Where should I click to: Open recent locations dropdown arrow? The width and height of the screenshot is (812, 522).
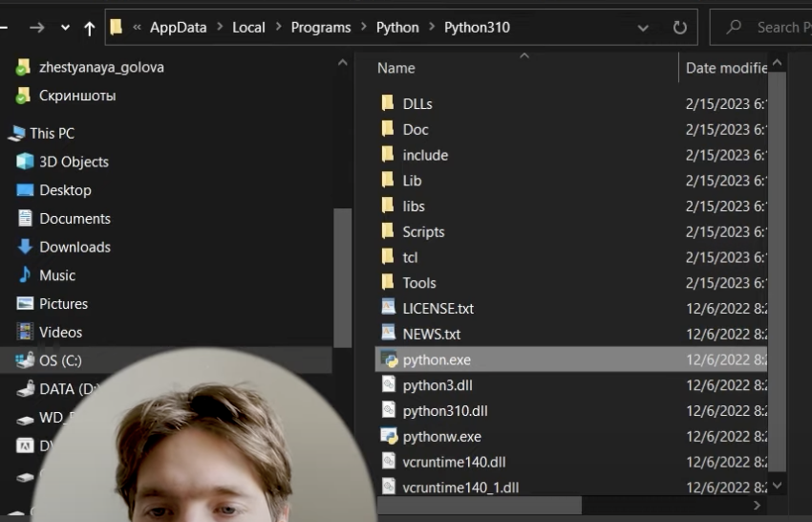click(x=65, y=28)
